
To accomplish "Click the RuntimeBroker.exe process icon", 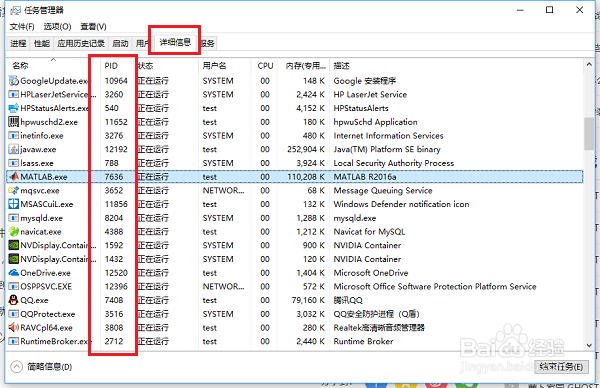I will coord(13,341).
